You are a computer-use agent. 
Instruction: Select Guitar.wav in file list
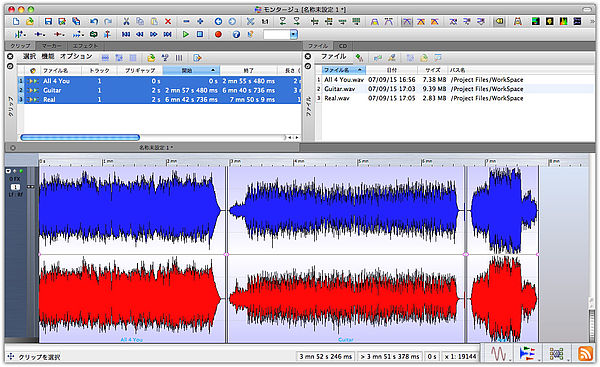(x=455, y=89)
